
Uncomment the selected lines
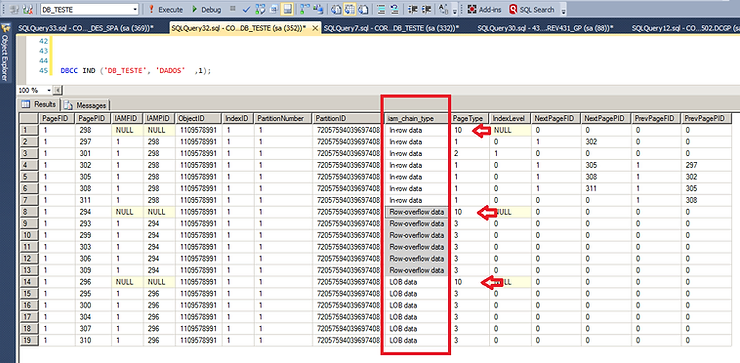tap(395, 9)
